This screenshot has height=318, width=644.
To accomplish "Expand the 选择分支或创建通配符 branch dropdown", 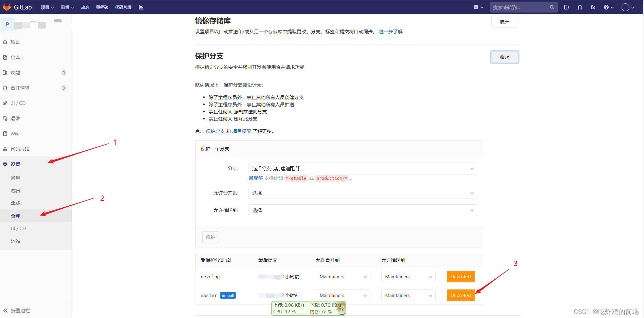I will 363,169.
